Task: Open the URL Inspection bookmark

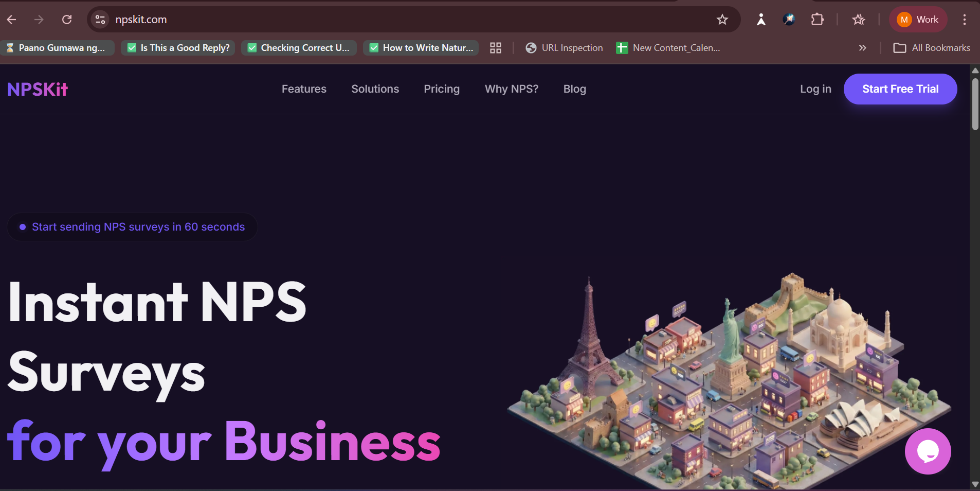Action: point(564,48)
